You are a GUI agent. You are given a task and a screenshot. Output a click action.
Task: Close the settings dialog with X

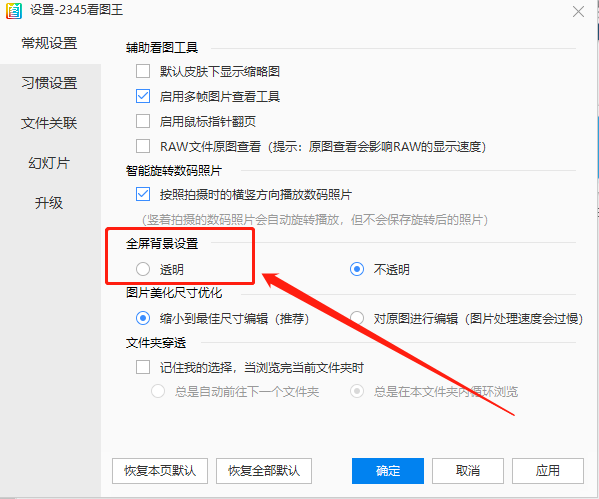point(578,11)
